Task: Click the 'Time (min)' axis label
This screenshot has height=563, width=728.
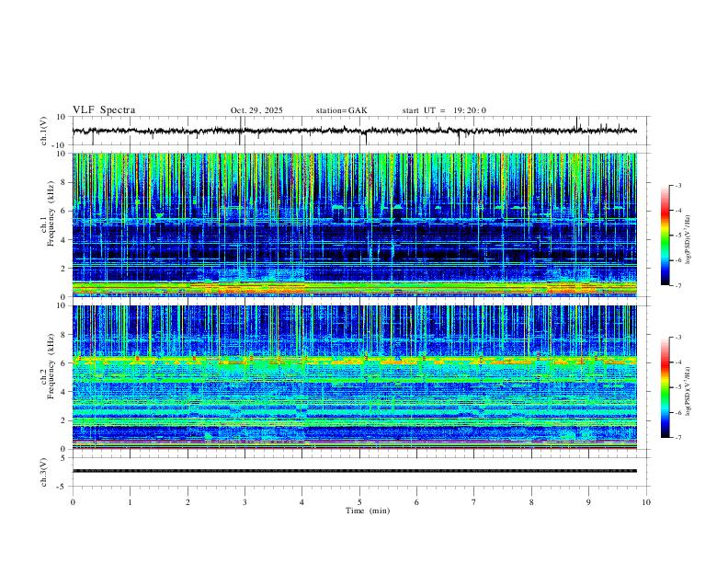Action: [368, 511]
